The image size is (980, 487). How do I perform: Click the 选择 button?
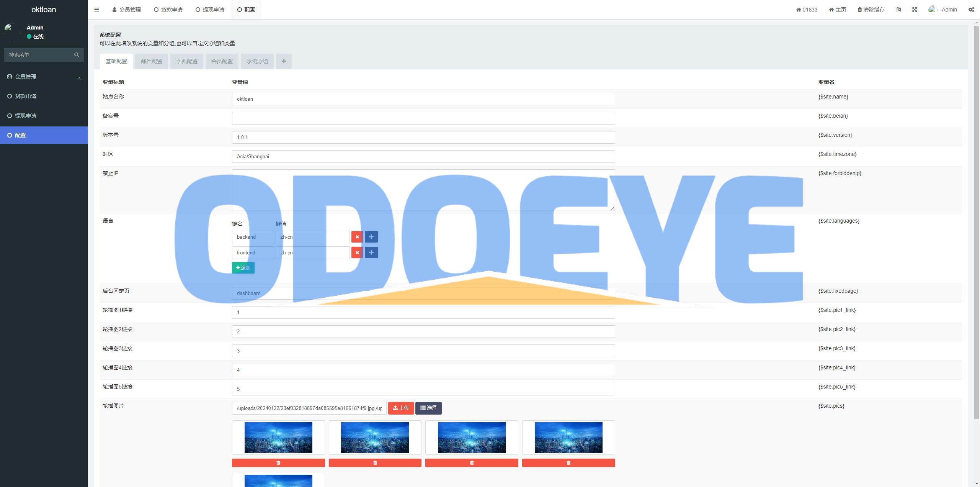click(428, 408)
